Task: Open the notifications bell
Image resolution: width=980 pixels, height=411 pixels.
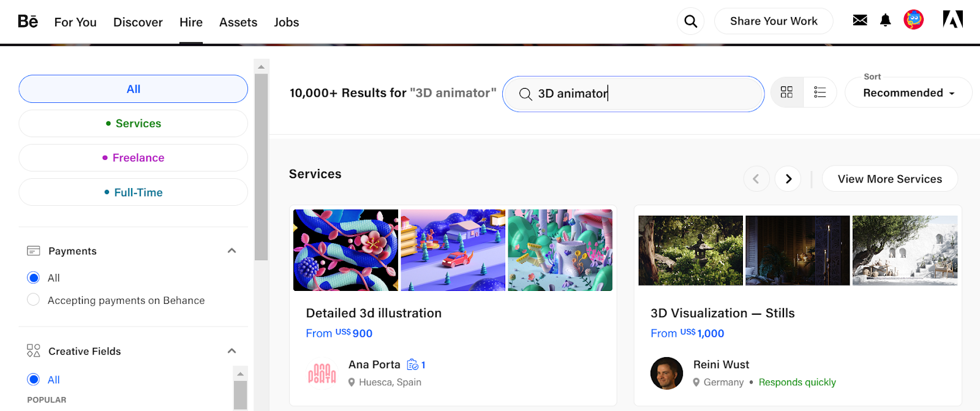Action: 886,20
